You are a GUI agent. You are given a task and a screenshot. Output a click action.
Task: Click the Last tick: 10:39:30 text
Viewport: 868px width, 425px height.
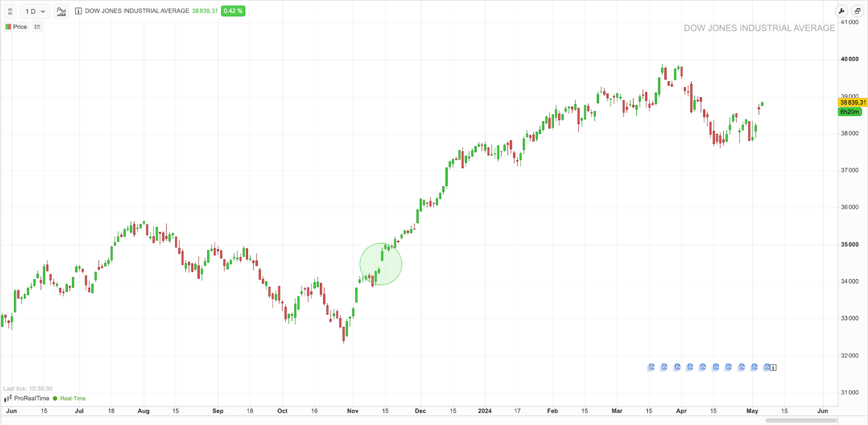click(x=28, y=389)
